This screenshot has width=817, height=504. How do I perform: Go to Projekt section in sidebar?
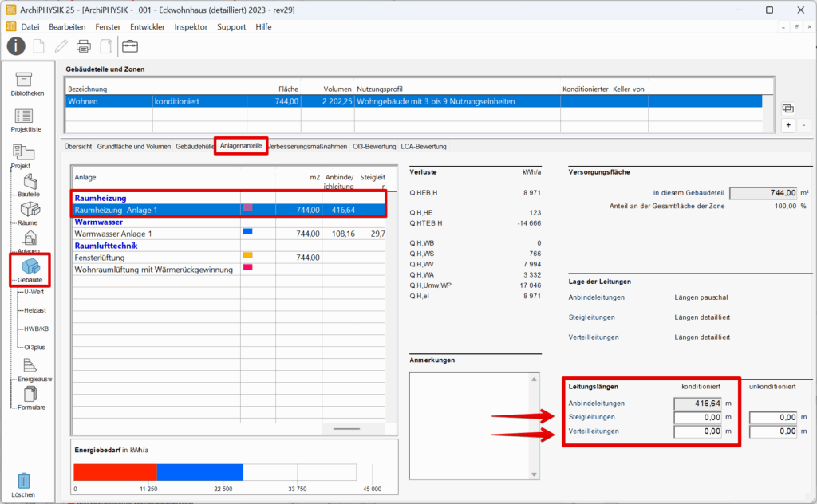pos(22,157)
